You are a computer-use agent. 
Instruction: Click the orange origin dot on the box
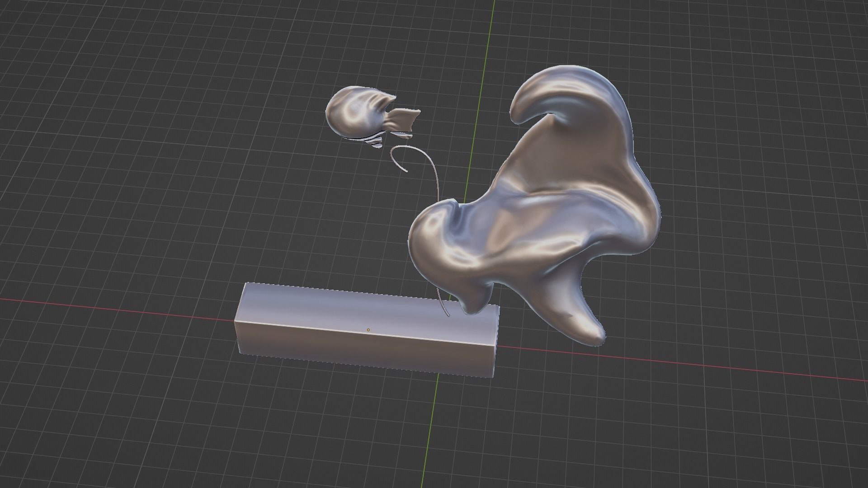(368, 330)
